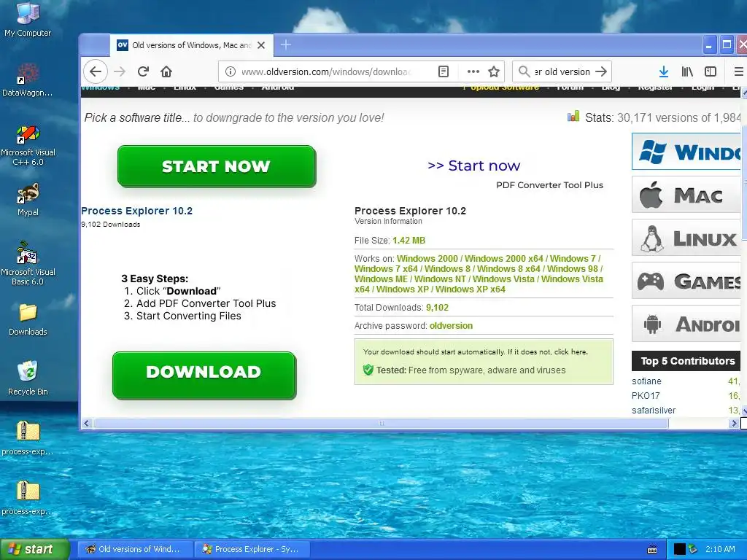Screen dimensions: 747x560
Task: Click the oldversion archive password text
Action: click(x=451, y=326)
